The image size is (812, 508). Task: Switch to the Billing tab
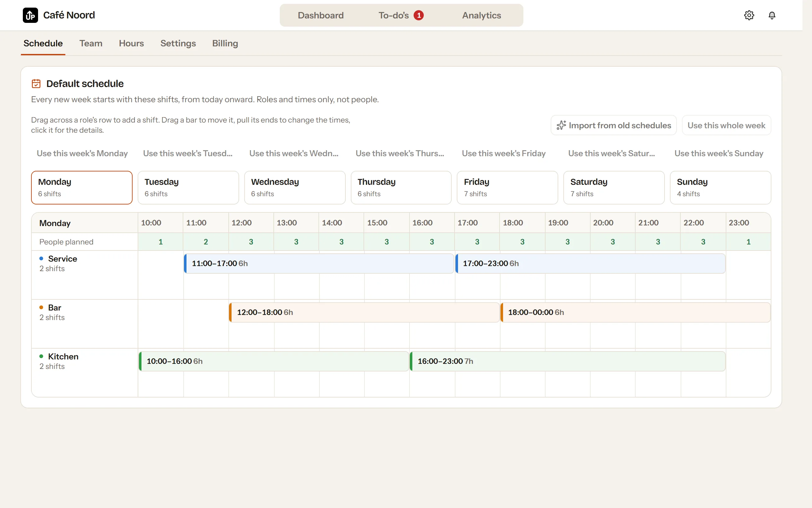point(225,43)
